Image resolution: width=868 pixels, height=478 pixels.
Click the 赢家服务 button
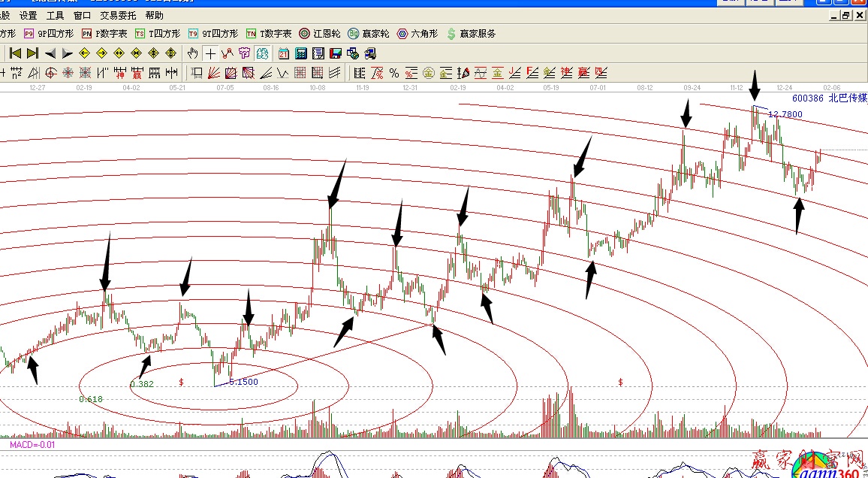[472, 34]
